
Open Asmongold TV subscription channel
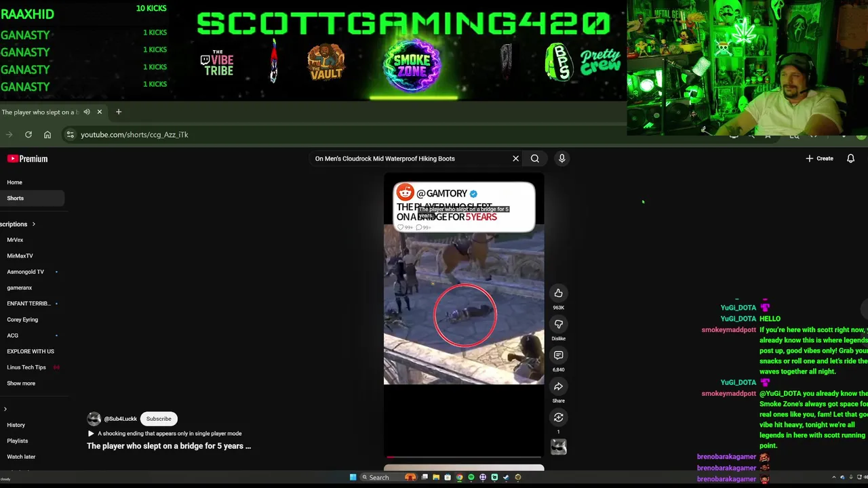point(25,272)
